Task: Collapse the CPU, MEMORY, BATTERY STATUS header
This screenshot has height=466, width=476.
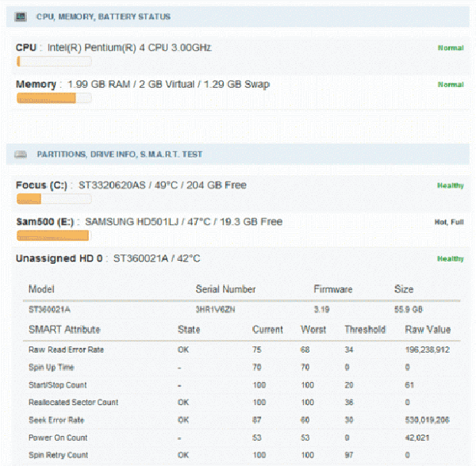Action: [x=238, y=17]
